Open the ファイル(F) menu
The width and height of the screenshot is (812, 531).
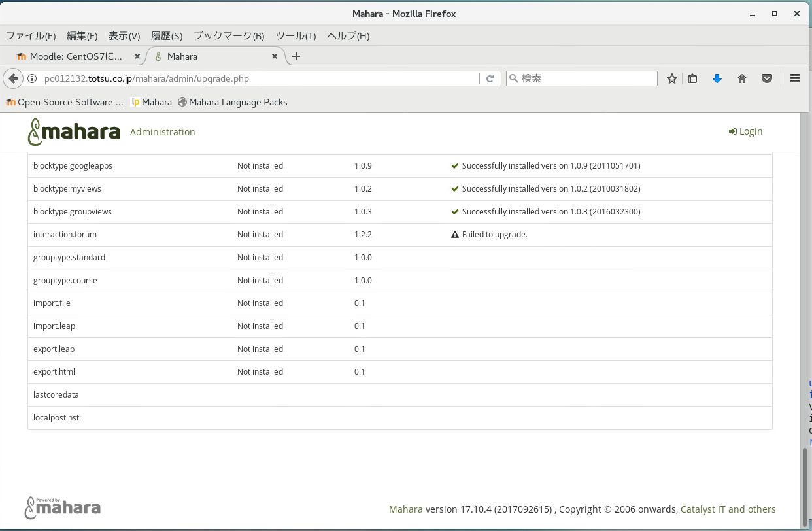(x=31, y=36)
